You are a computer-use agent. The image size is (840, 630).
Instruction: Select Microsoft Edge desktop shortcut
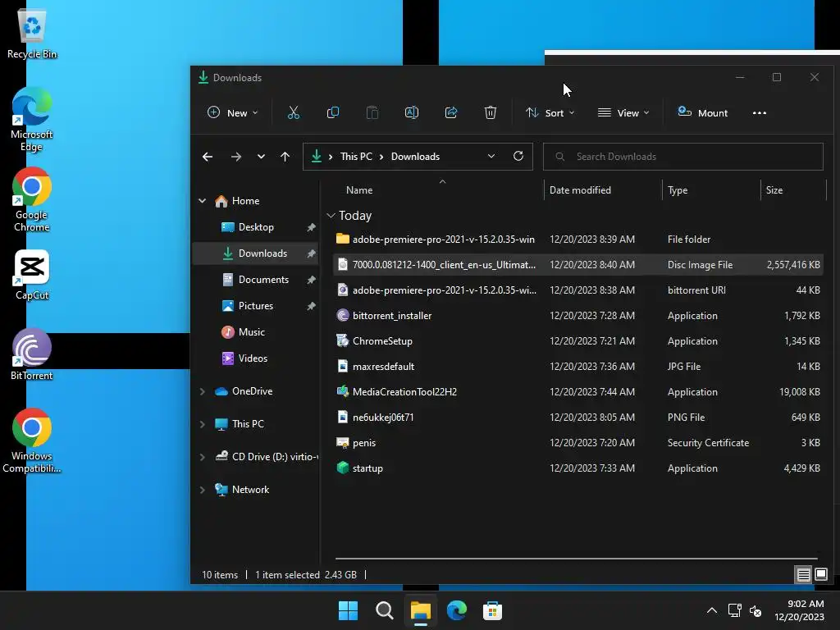tap(32, 119)
